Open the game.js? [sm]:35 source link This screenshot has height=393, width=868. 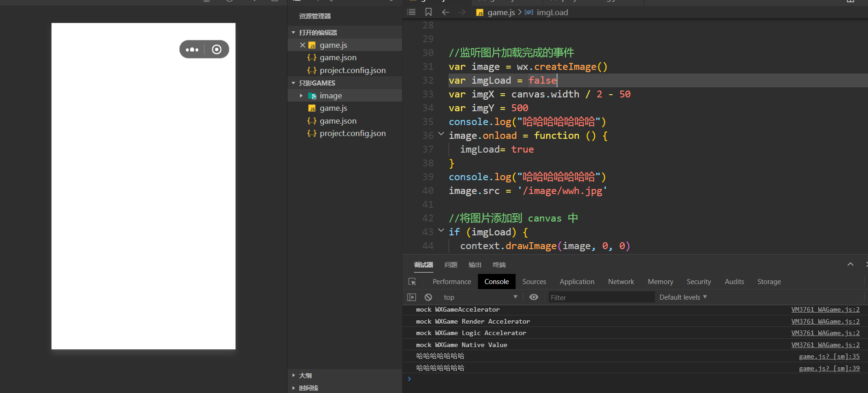[x=829, y=357]
